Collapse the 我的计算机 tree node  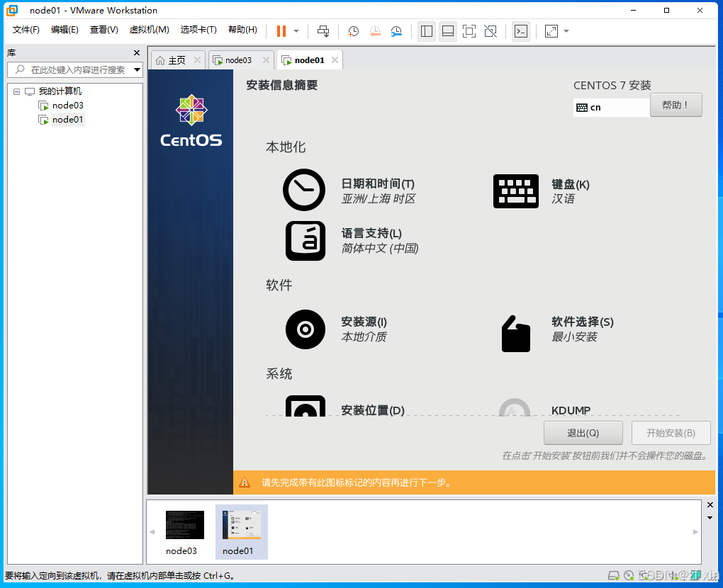click(16, 91)
